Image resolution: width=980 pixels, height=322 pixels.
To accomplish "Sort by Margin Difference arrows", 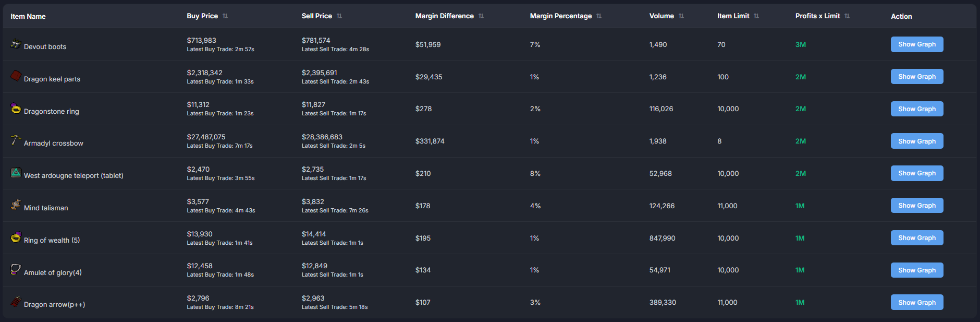I will [x=481, y=16].
